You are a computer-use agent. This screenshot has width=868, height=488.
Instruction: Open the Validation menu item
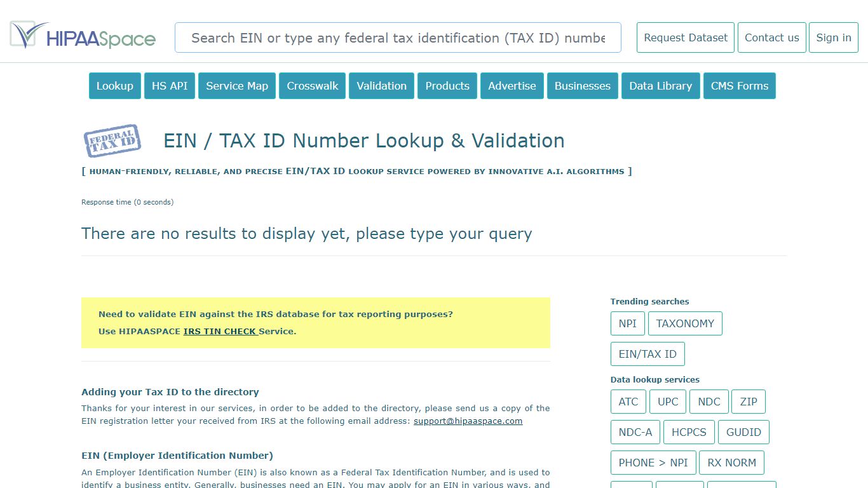[381, 86]
